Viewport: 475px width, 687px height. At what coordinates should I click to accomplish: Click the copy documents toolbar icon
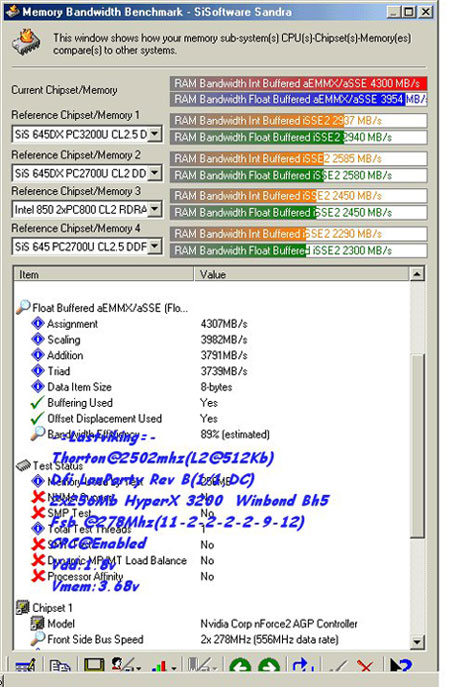pyautogui.click(x=60, y=666)
